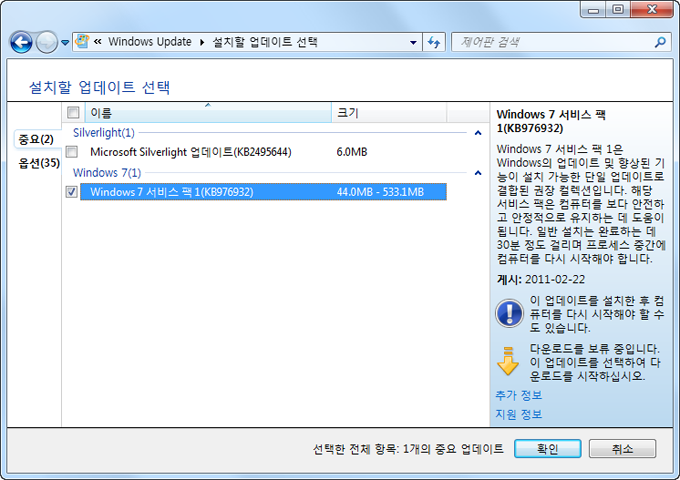
Task: Maximize the Windows Update window
Action: 618,10
